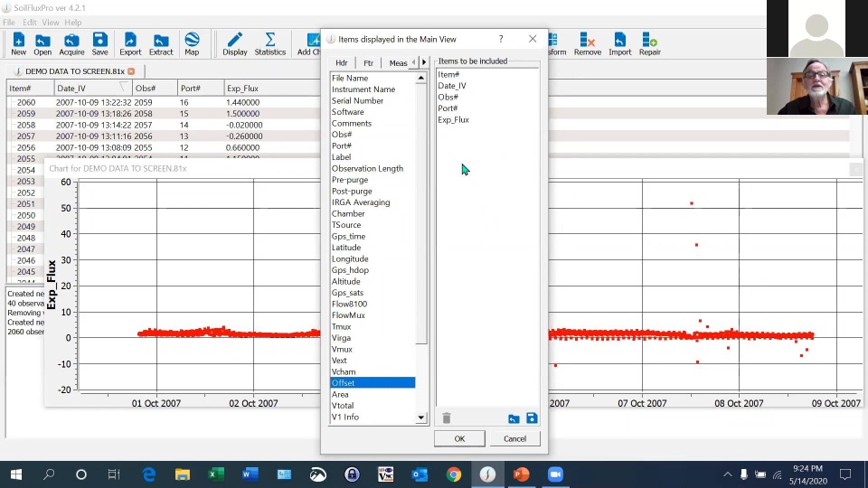Image resolution: width=868 pixels, height=488 pixels.
Task: Select Exp_Flux in included items list
Action: pyautogui.click(x=454, y=119)
